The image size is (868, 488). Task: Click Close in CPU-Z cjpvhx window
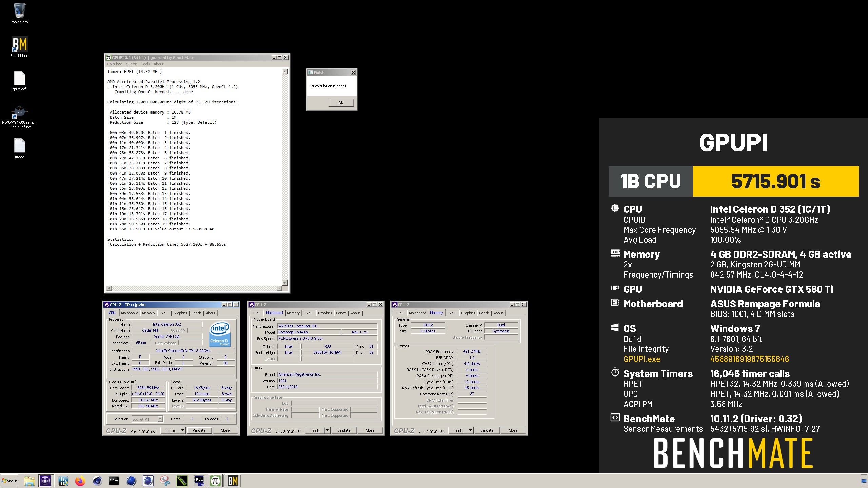[x=225, y=430]
